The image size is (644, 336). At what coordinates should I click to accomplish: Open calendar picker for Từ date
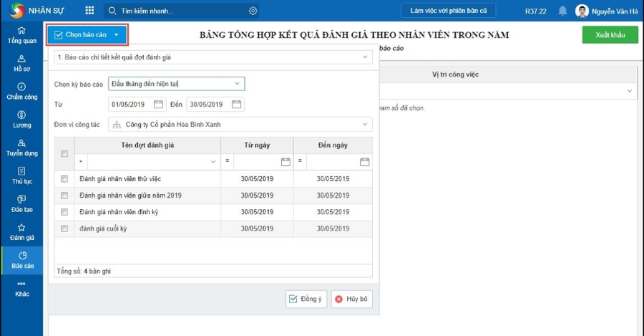pos(159,105)
